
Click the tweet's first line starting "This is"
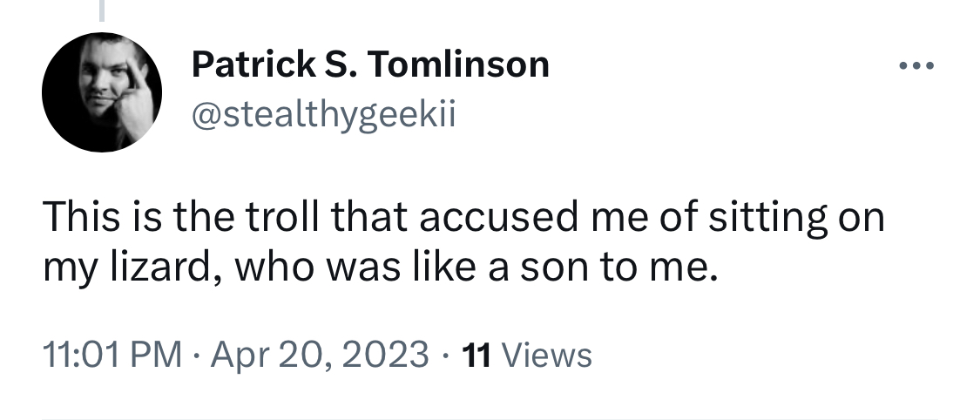(463, 218)
